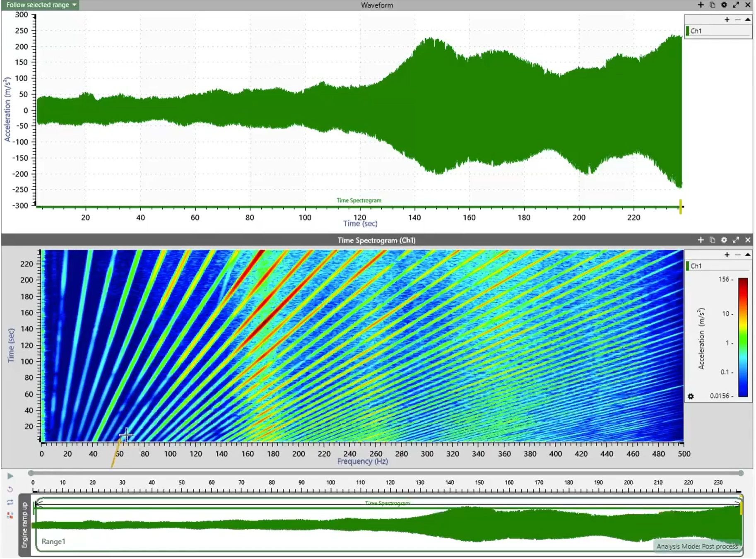Image resolution: width=756 pixels, height=559 pixels.
Task: Close the Waveform panel
Action: click(748, 5)
